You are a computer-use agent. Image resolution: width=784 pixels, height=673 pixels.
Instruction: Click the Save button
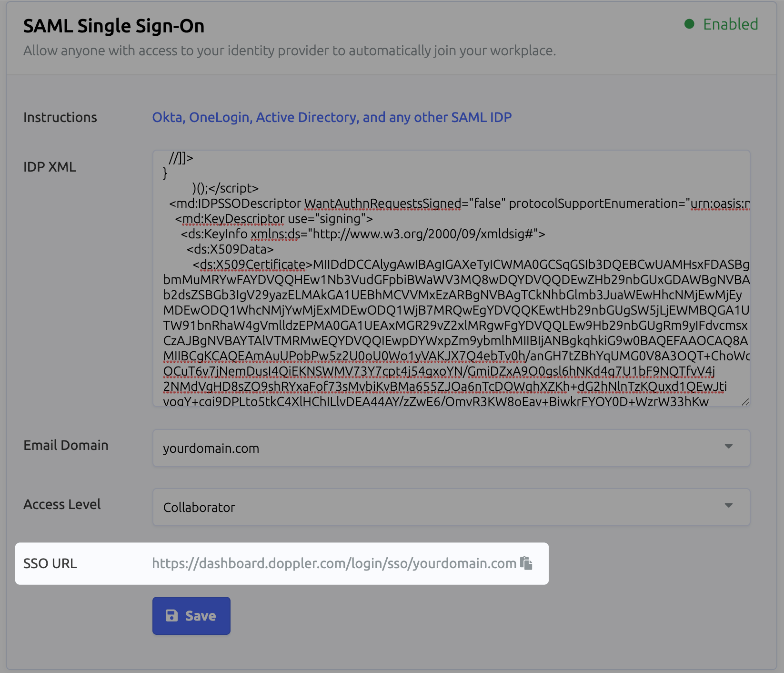[x=191, y=616]
